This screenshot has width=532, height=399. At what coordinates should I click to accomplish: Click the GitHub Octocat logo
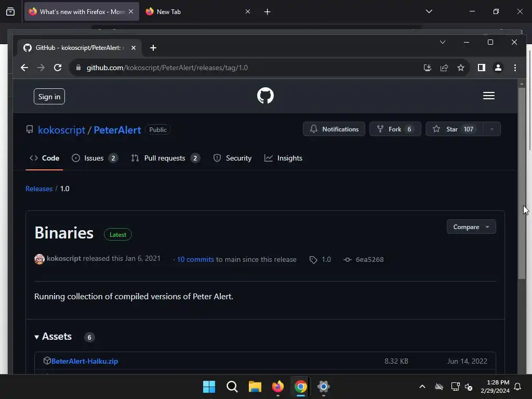point(265,96)
